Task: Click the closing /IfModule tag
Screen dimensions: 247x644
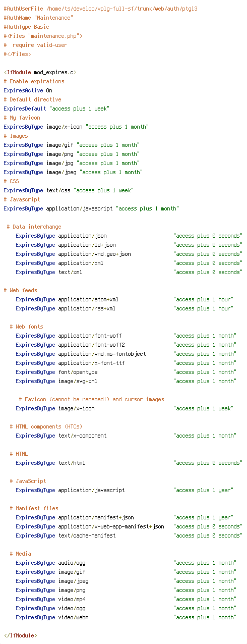Action: 20,636
